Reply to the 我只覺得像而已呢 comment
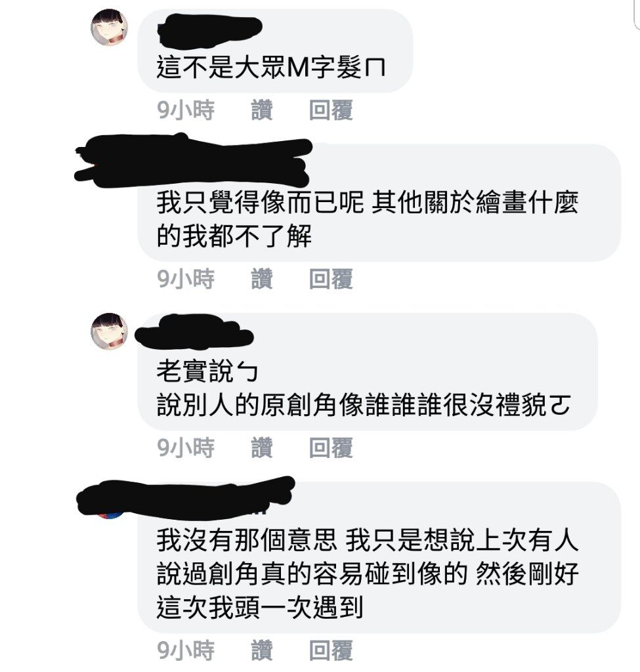This screenshot has height=672, width=640. coord(331,279)
